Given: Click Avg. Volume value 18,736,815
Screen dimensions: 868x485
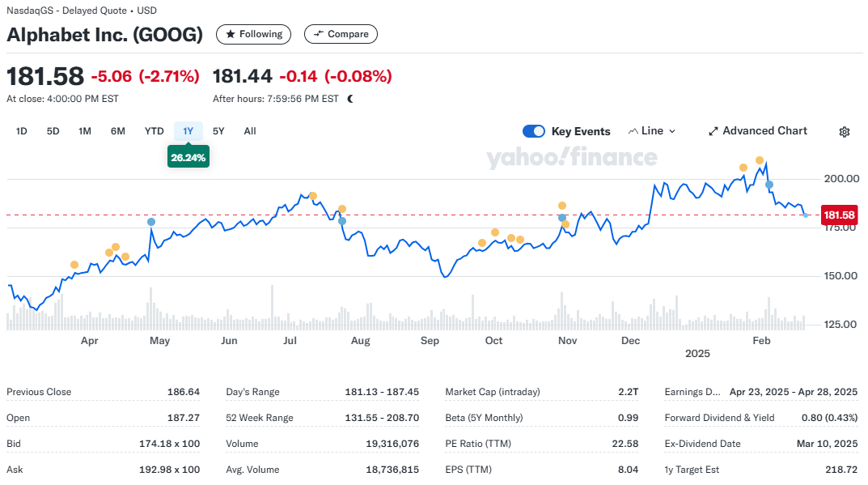Looking at the screenshot, I should click(x=392, y=470).
